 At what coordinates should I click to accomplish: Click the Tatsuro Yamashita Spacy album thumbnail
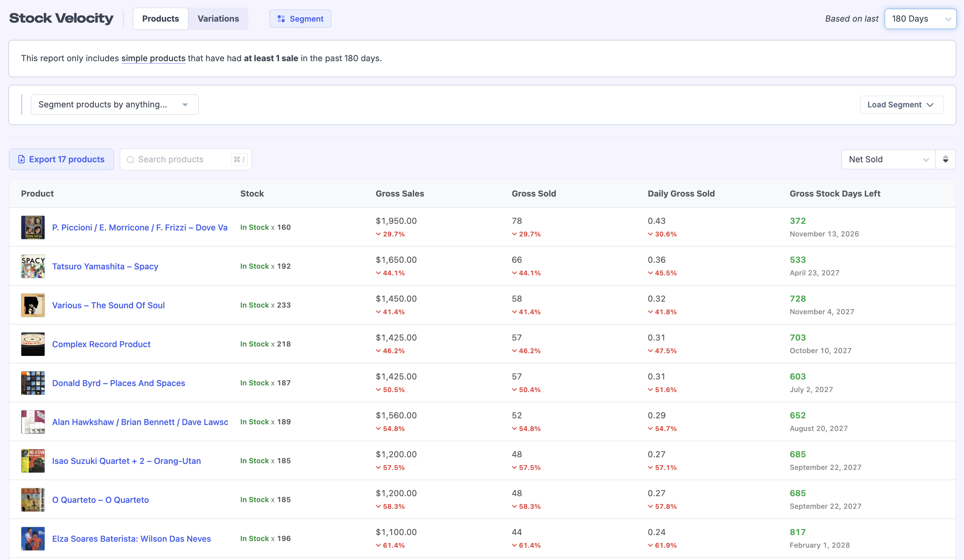point(33,266)
